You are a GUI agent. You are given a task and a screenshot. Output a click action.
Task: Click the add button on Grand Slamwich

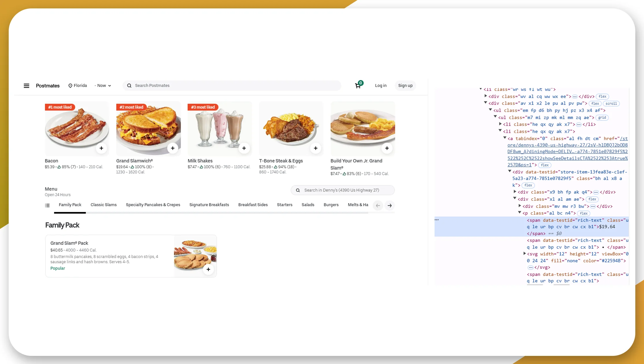(x=172, y=148)
